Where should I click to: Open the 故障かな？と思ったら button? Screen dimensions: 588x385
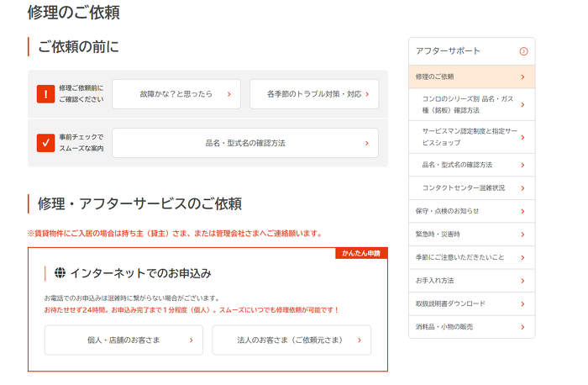click(176, 94)
